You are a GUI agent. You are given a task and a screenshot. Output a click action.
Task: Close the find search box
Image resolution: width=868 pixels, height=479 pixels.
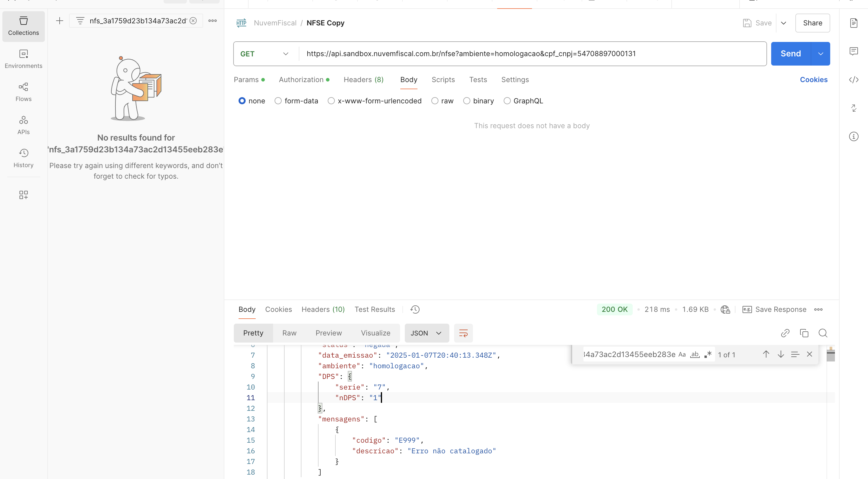coord(809,354)
